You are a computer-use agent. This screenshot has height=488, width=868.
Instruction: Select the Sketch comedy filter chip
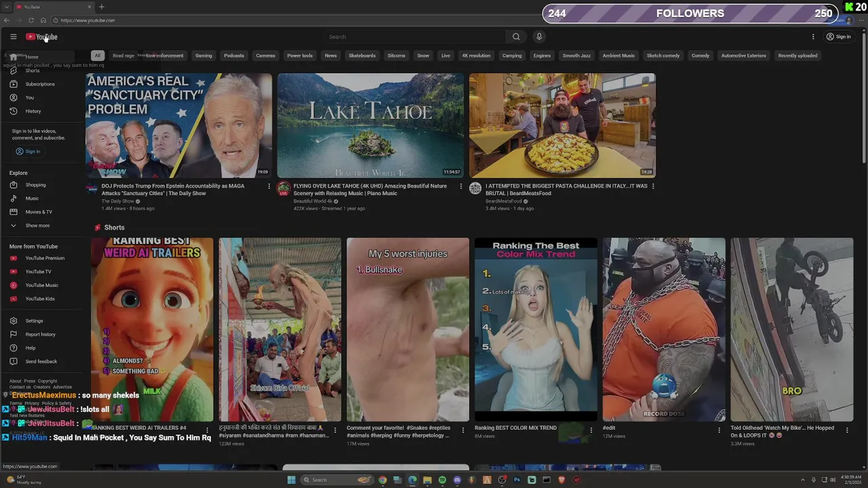coord(663,56)
